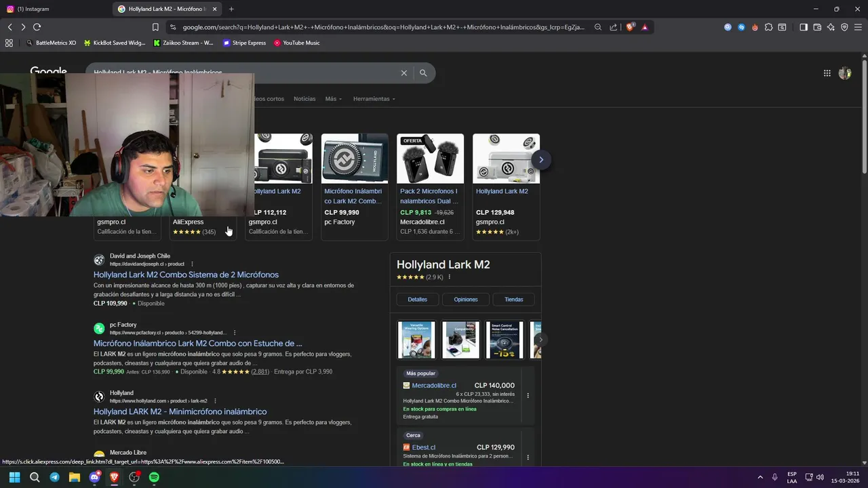The height and width of the screenshot is (488, 868).
Task: Open the pc Factory Micrófono Inalámbrico result
Action: [x=198, y=343]
